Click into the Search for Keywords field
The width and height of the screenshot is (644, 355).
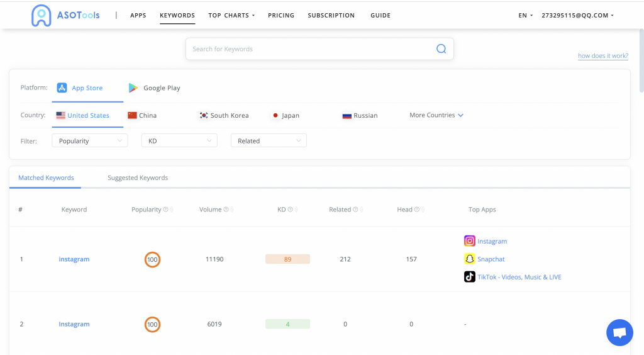[319, 49]
